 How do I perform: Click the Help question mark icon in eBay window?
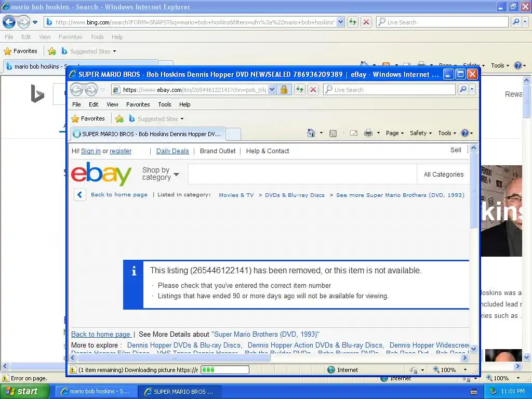pos(465,133)
